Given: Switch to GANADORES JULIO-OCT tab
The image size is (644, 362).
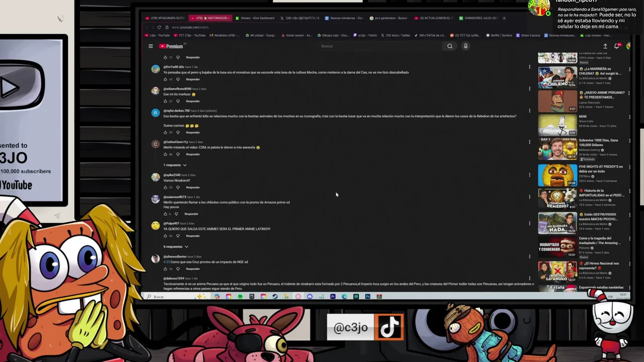Looking at the screenshot, I should [x=477, y=18].
